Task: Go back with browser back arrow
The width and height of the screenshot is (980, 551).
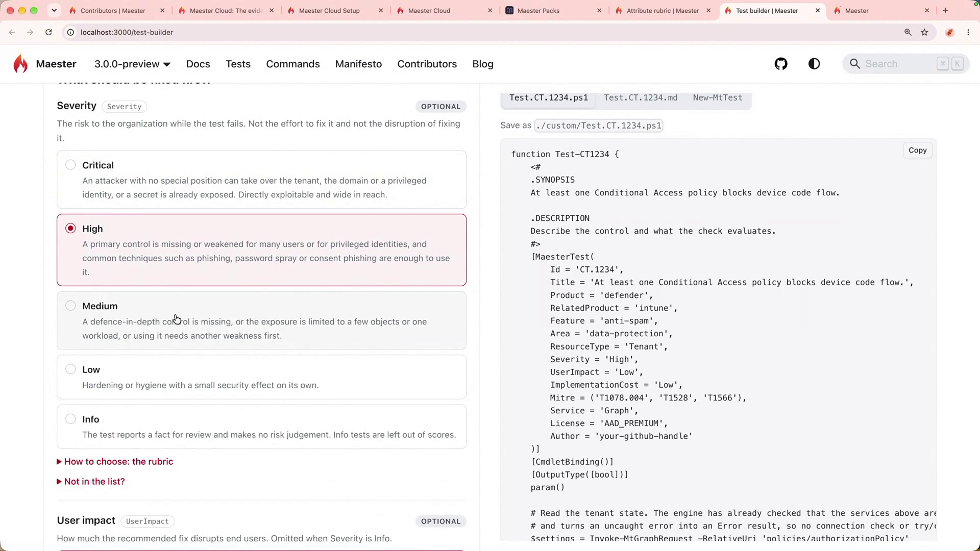Action: click(x=12, y=32)
